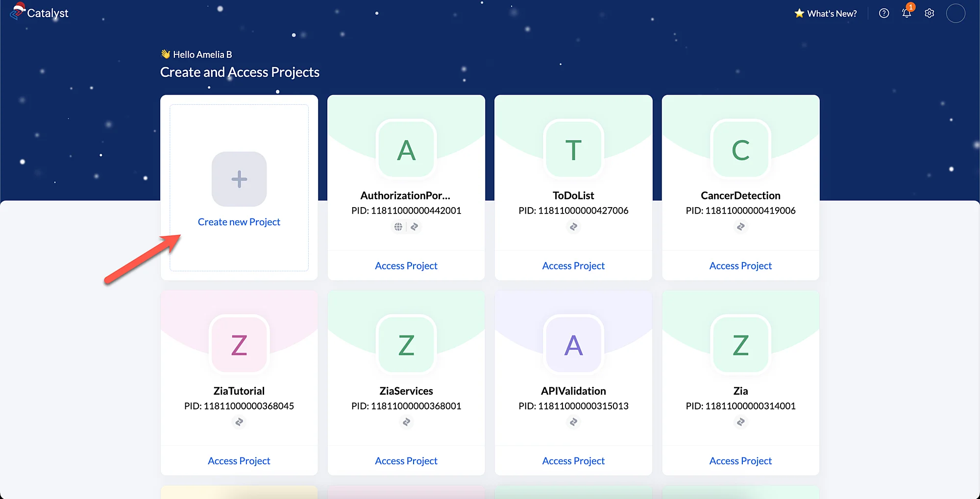Screen dimensions: 980x499
Task: Click the ToDoList project name
Action: (x=573, y=195)
